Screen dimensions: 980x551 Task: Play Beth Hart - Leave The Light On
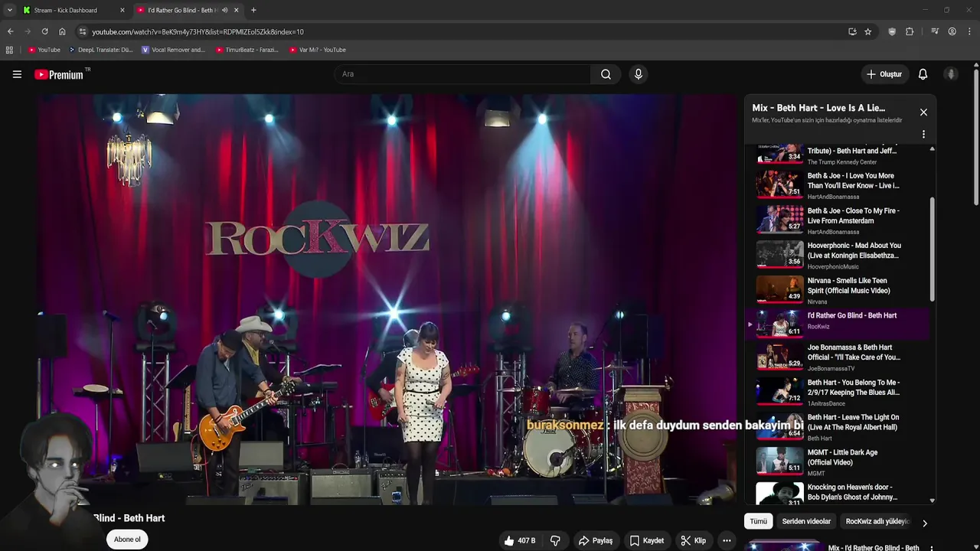click(x=837, y=427)
